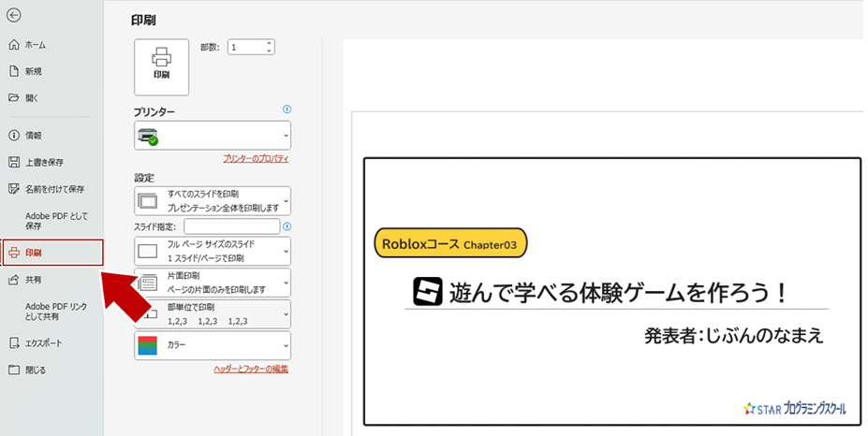Click the printer info icon
Viewport: 868px width, 436px height.
pos(287,109)
